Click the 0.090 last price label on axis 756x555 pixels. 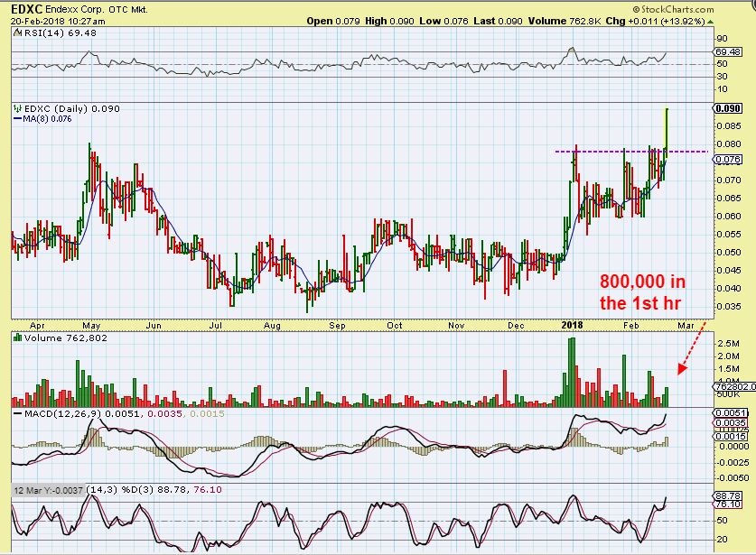[x=727, y=108]
